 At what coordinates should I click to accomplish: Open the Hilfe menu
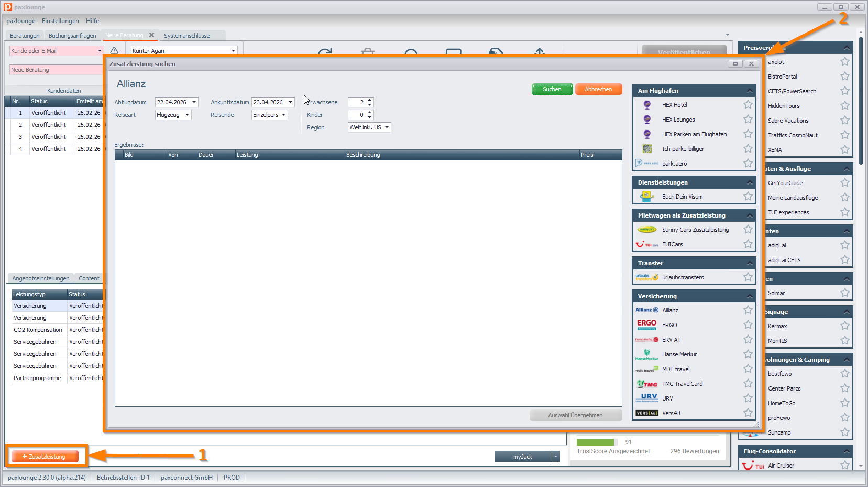pos(93,21)
